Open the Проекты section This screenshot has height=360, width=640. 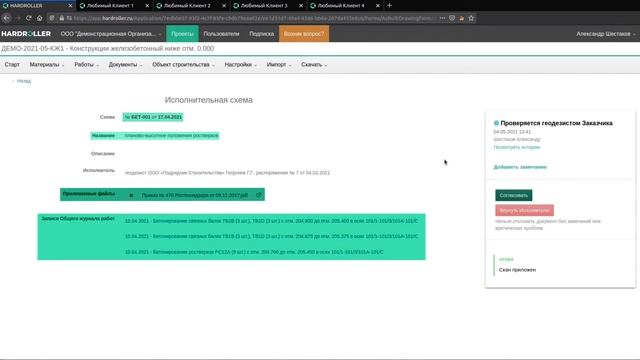coord(182,34)
